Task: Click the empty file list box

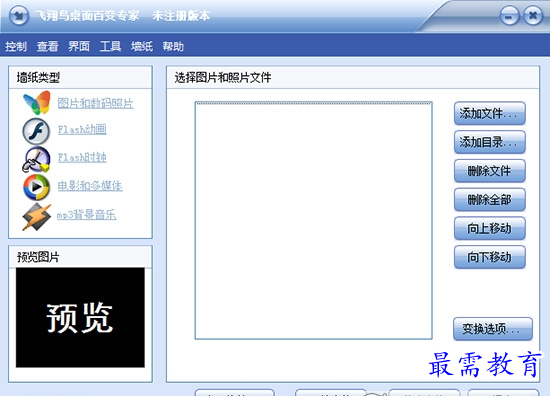Action: click(x=314, y=221)
